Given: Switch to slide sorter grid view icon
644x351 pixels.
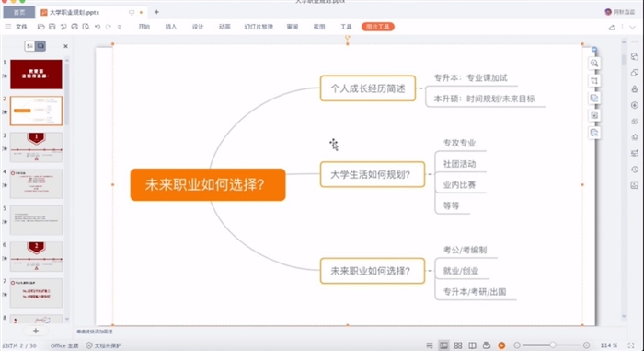Looking at the screenshot, I should (458, 345).
